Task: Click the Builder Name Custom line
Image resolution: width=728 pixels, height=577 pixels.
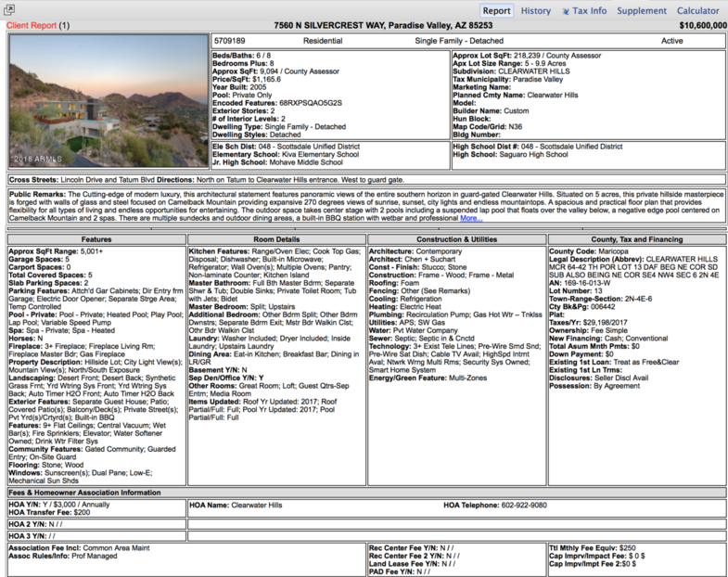Action: (x=491, y=111)
